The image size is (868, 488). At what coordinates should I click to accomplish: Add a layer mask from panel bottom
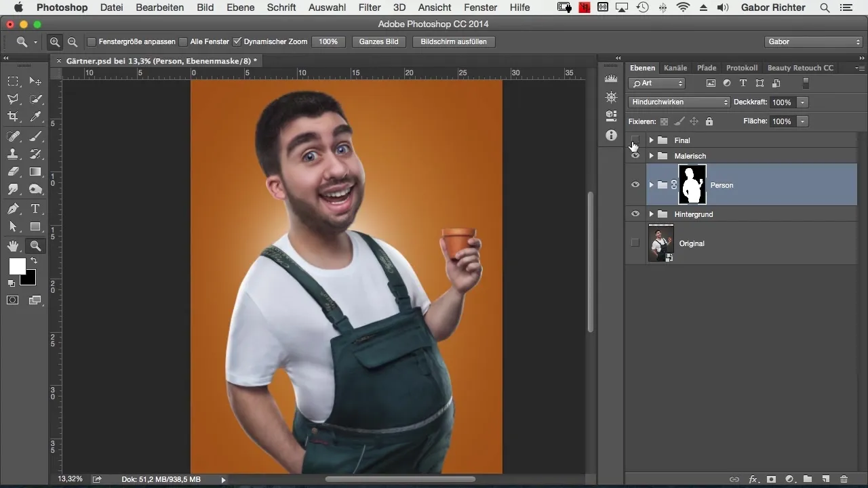point(771,479)
